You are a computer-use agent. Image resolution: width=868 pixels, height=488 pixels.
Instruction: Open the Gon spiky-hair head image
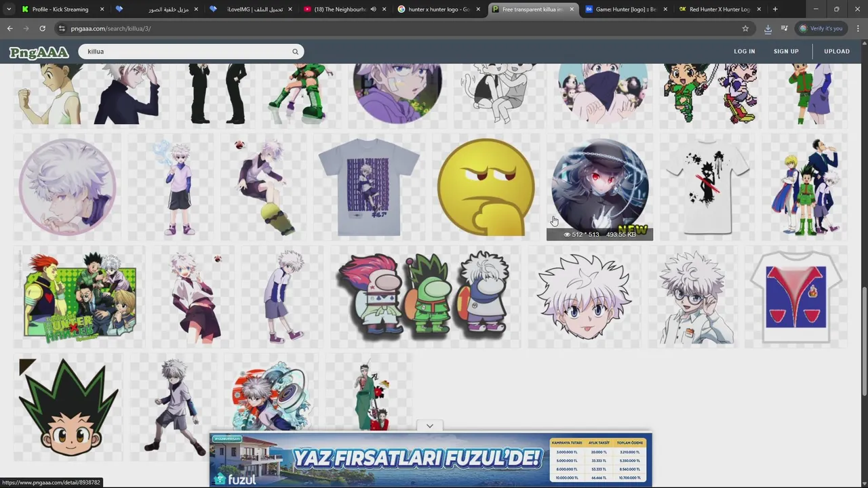point(68,406)
